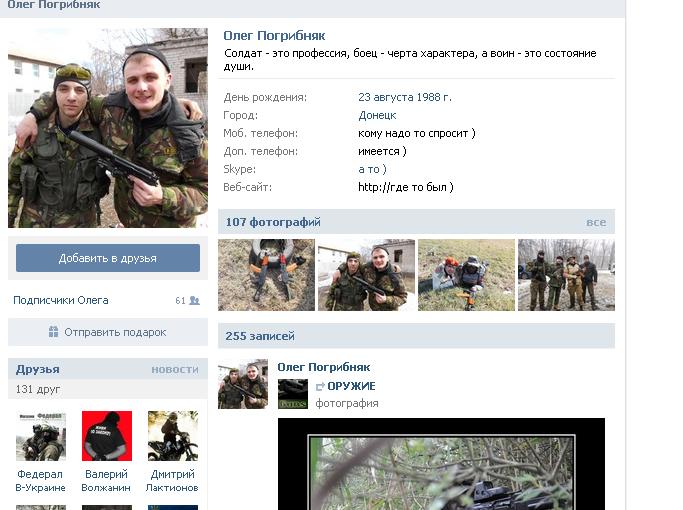Open the bolt cutters photo thumbnail
The width and height of the screenshot is (683, 510).
266,275
